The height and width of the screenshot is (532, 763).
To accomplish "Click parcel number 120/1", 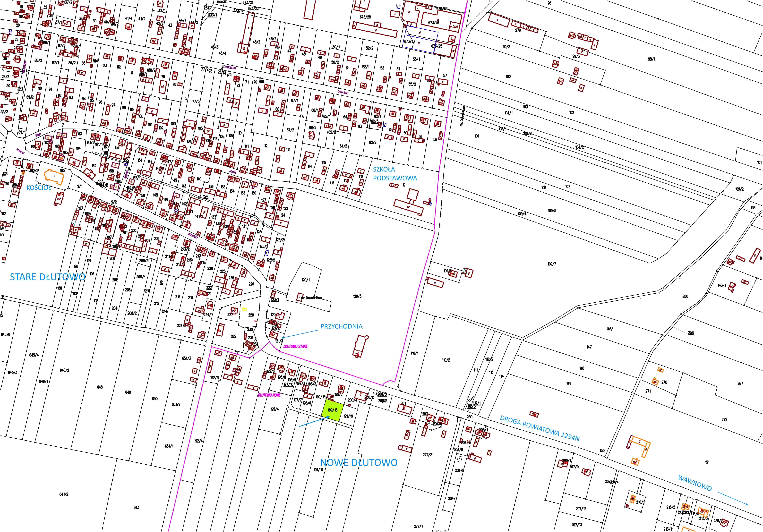I will [305, 280].
